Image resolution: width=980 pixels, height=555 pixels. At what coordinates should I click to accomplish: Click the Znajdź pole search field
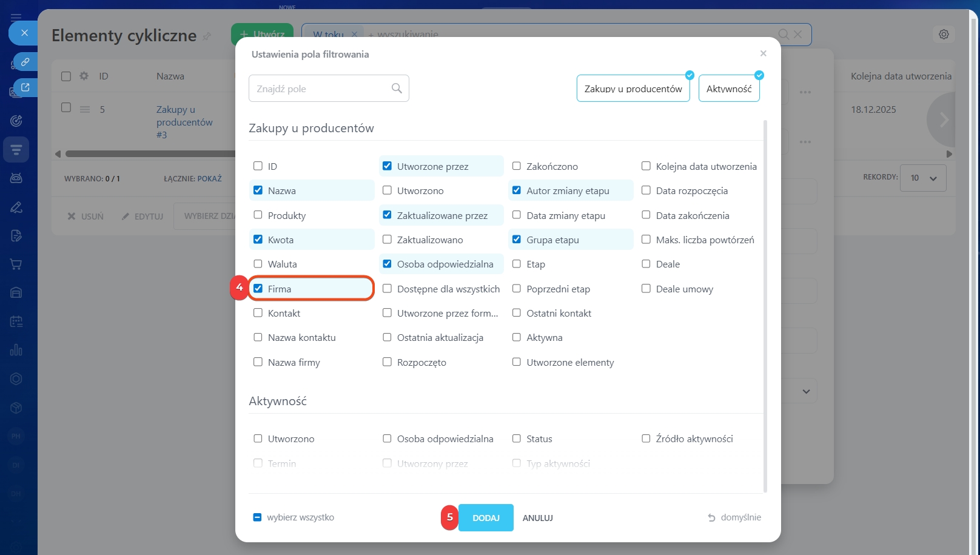[x=329, y=89]
